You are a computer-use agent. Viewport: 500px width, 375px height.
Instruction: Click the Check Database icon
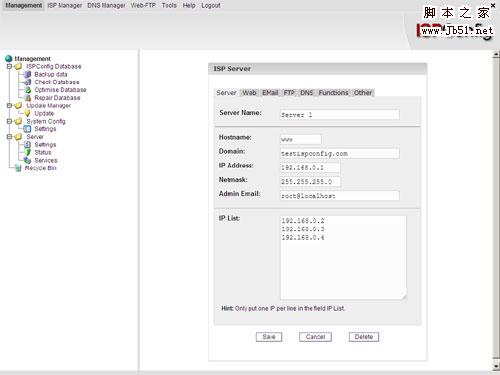coord(28,82)
